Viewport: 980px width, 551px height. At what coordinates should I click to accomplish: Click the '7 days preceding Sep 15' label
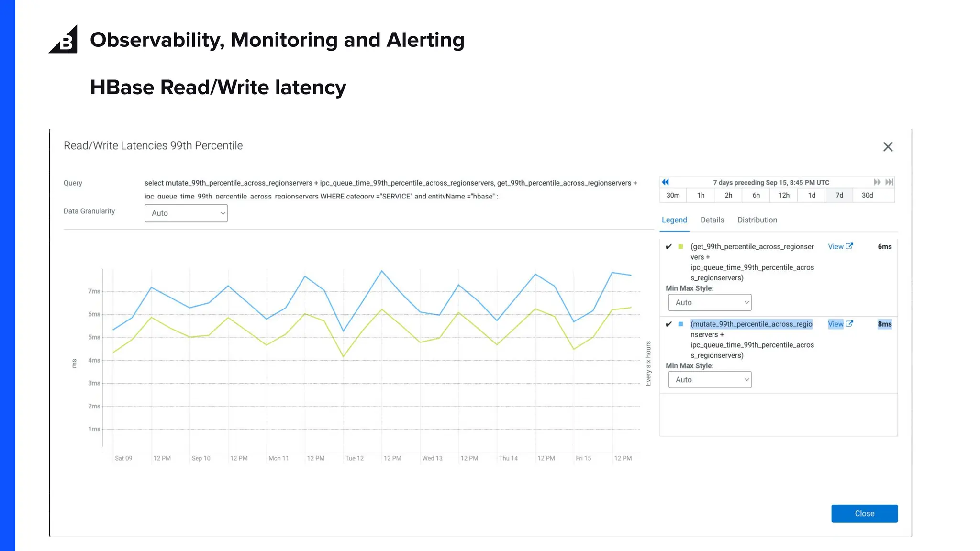(771, 182)
